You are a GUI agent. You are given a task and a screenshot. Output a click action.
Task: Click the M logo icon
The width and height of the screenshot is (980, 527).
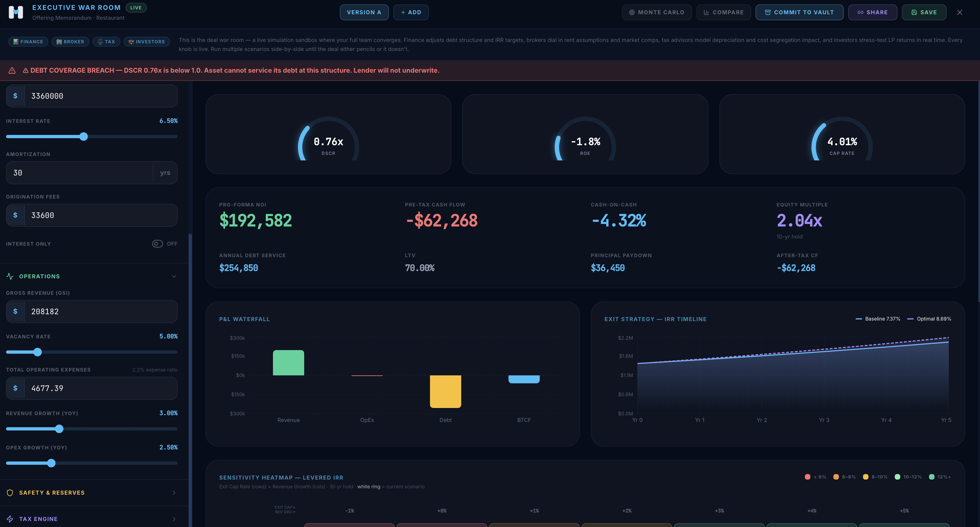click(x=16, y=12)
